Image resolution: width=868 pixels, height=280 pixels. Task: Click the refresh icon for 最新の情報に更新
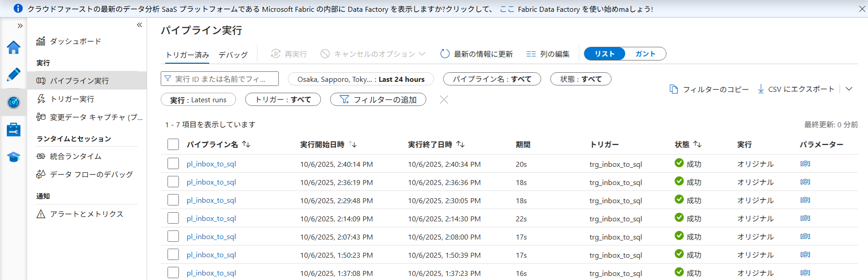pos(445,54)
